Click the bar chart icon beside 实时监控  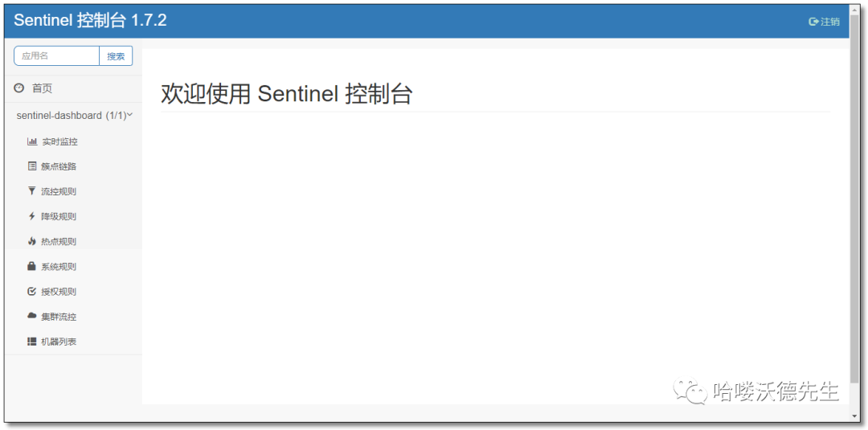click(32, 141)
